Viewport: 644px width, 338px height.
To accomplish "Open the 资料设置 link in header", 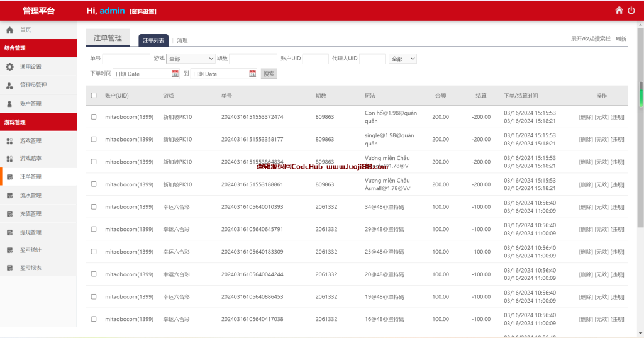I will click(143, 11).
